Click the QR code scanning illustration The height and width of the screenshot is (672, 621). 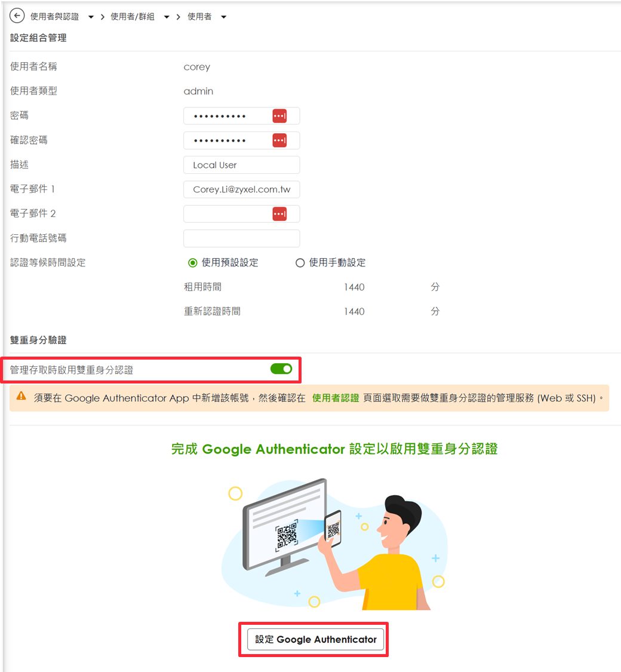coord(334,543)
